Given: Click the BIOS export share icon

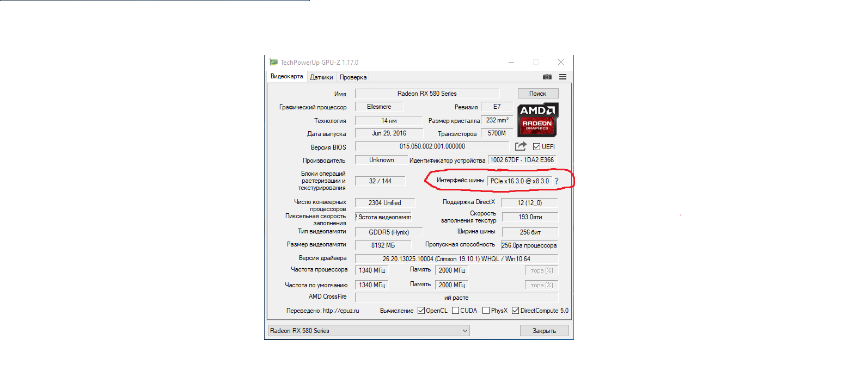Looking at the screenshot, I should tap(521, 146).
